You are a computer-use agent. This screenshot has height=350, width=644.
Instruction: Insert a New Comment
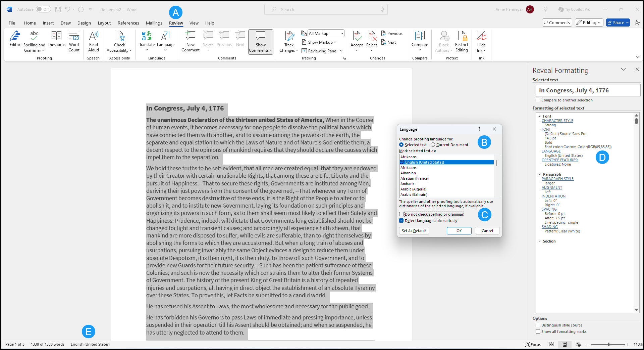click(x=190, y=40)
